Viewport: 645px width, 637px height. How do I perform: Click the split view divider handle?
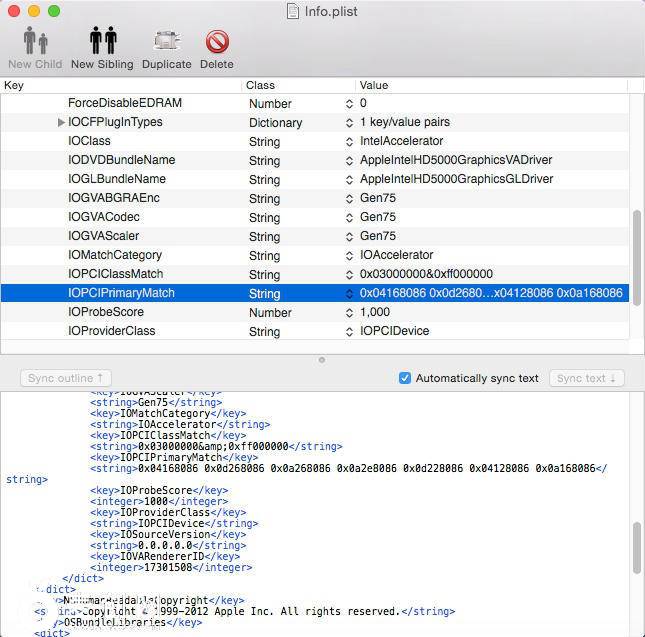coord(321,359)
